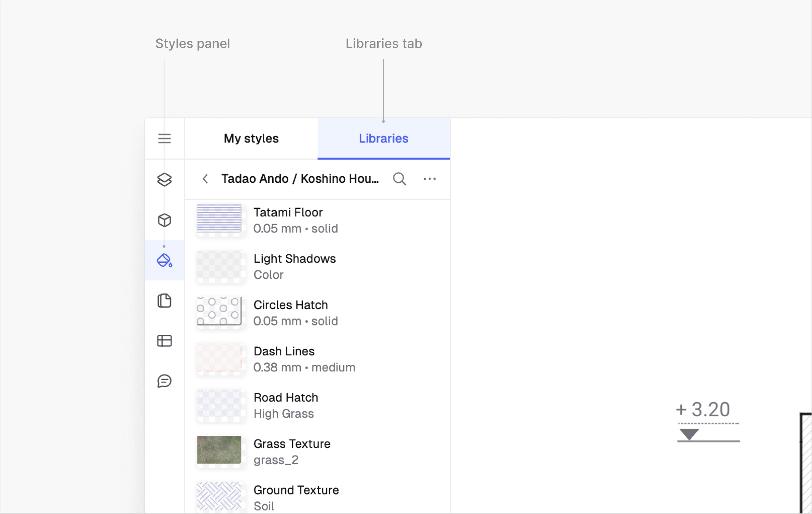Open the Comments bubble icon
The width and height of the screenshot is (812, 514).
pyautogui.click(x=164, y=381)
